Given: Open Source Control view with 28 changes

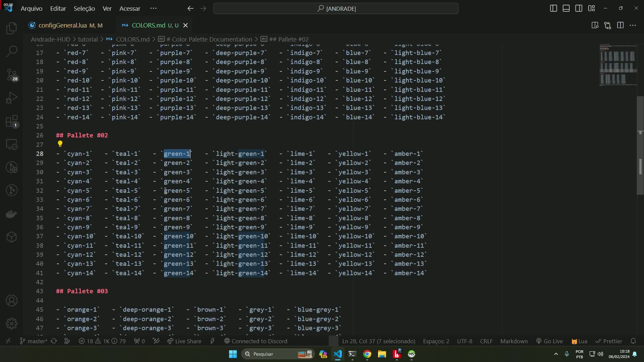Looking at the screenshot, I should pyautogui.click(x=12, y=74).
